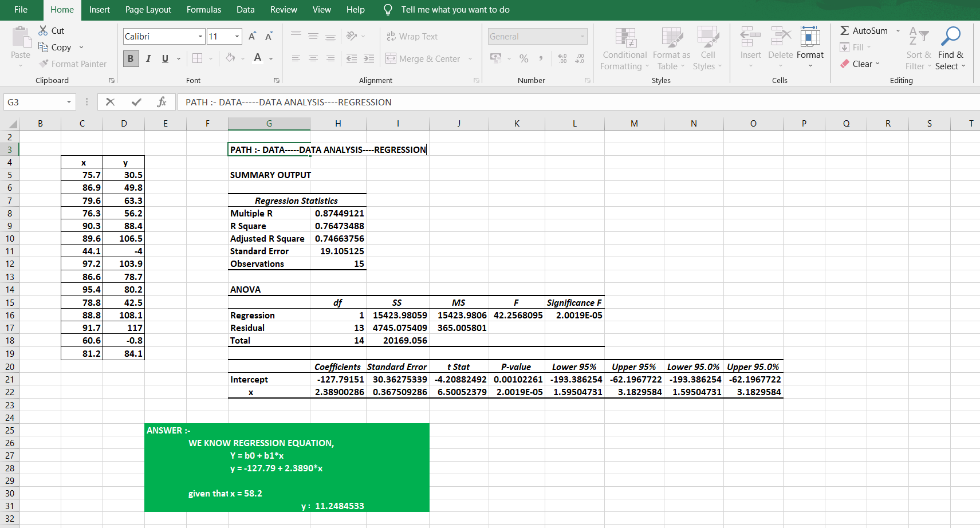980x528 pixels.
Task: Toggle Underline formatting
Action: coord(165,58)
